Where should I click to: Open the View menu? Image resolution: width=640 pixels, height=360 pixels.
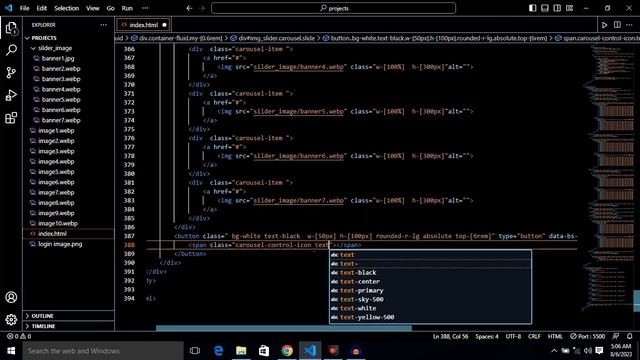point(93,8)
